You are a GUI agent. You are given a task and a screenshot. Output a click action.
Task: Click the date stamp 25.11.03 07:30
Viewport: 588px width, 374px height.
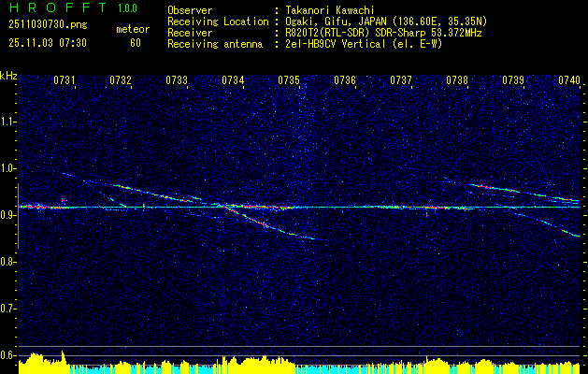tap(48, 43)
